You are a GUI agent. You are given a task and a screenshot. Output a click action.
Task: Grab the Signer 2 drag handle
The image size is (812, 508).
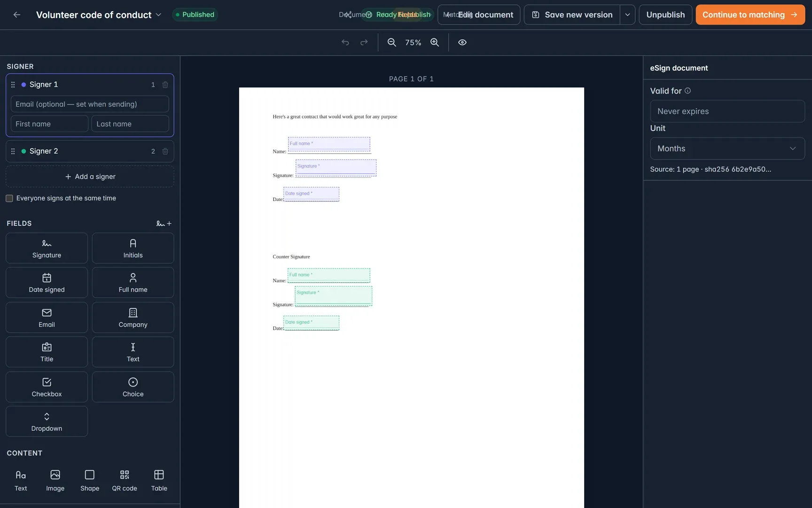(x=13, y=151)
